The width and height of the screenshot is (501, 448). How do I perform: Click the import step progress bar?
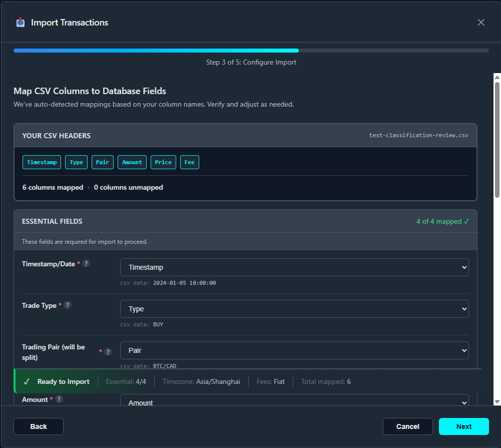251,51
